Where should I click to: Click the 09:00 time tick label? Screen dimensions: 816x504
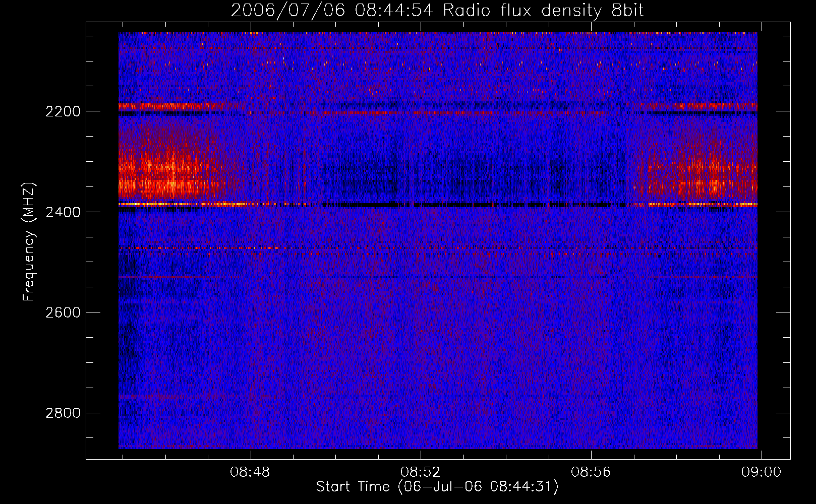click(x=761, y=472)
